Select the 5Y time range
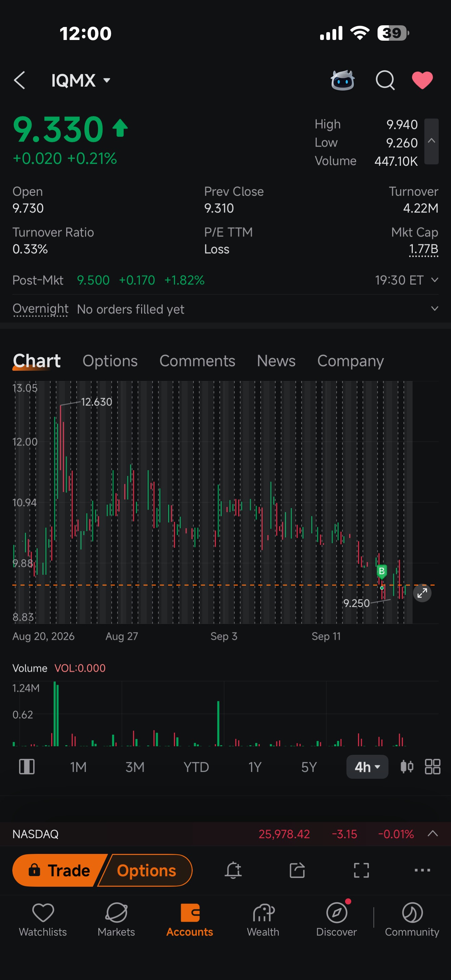451x980 pixels. tap(309, 767)
